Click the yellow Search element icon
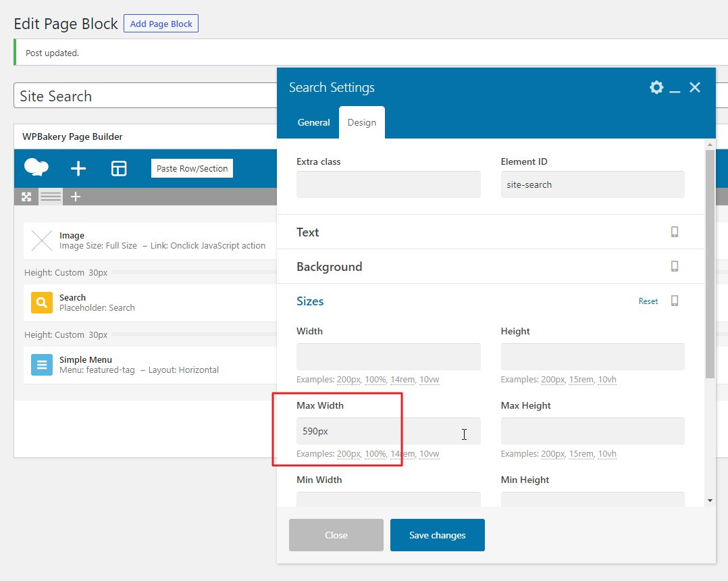 42,303
